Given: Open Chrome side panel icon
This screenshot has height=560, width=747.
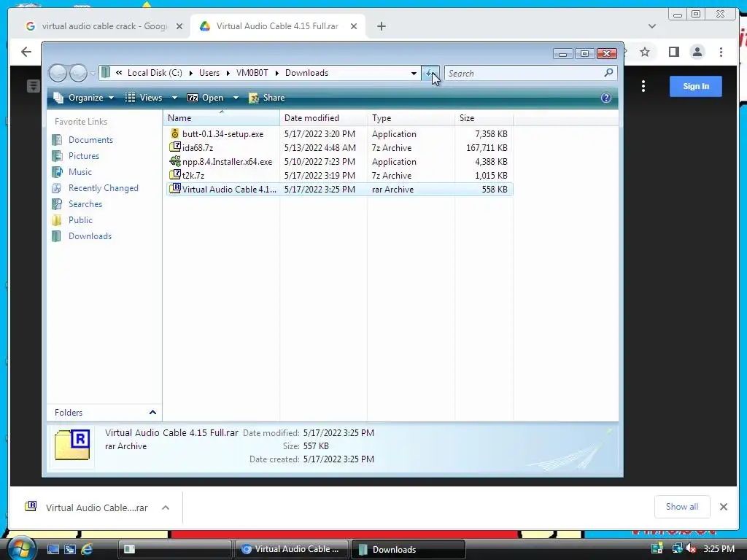Looking at the screenshot, I should pyautogui.click(x=673, y=52).
